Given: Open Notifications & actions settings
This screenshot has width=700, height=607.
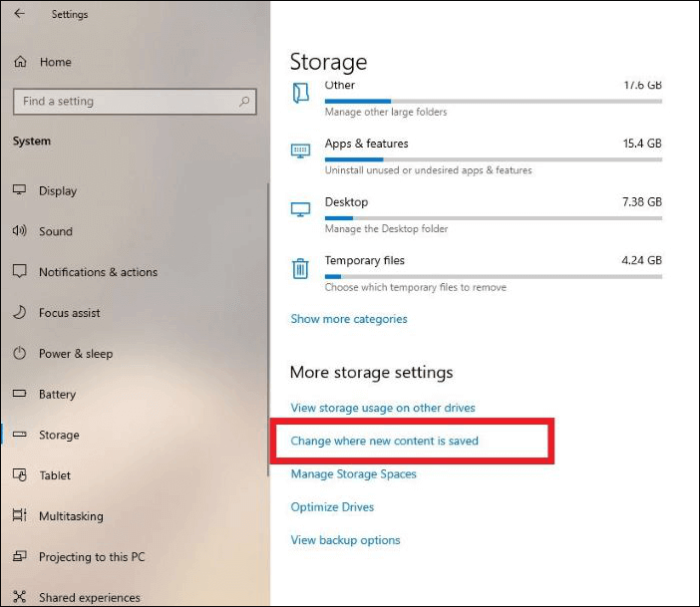Looking at the screenshot, I should point(98,272).
